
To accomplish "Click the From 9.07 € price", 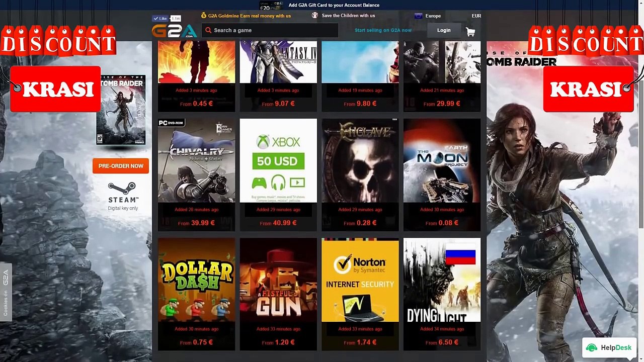I will [x=278, y=104].
